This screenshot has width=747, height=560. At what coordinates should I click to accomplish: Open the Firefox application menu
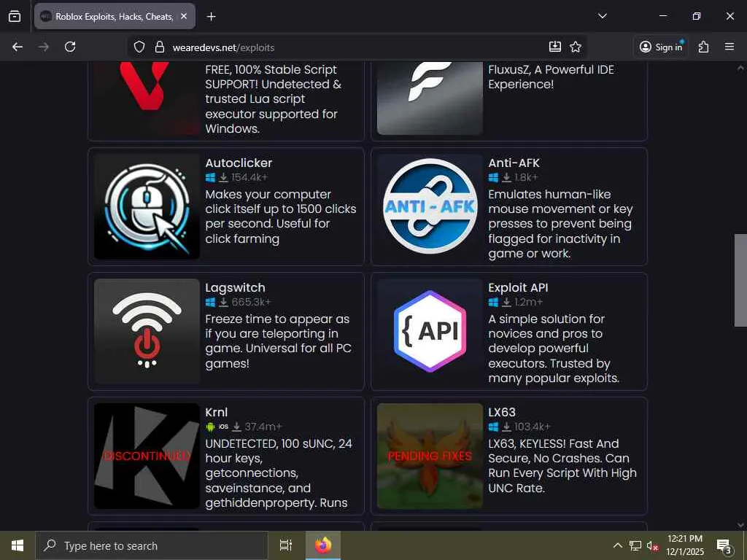click(x=729, y=47)
